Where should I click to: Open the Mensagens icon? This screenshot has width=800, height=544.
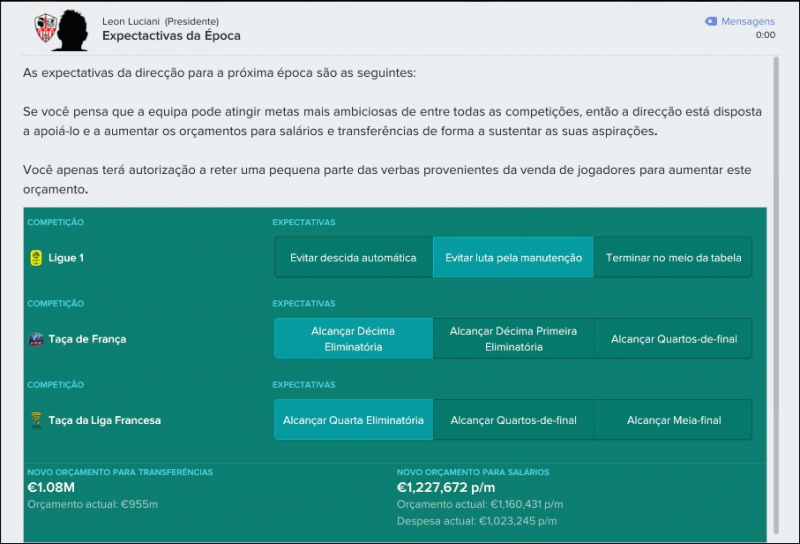pos(711,21)
